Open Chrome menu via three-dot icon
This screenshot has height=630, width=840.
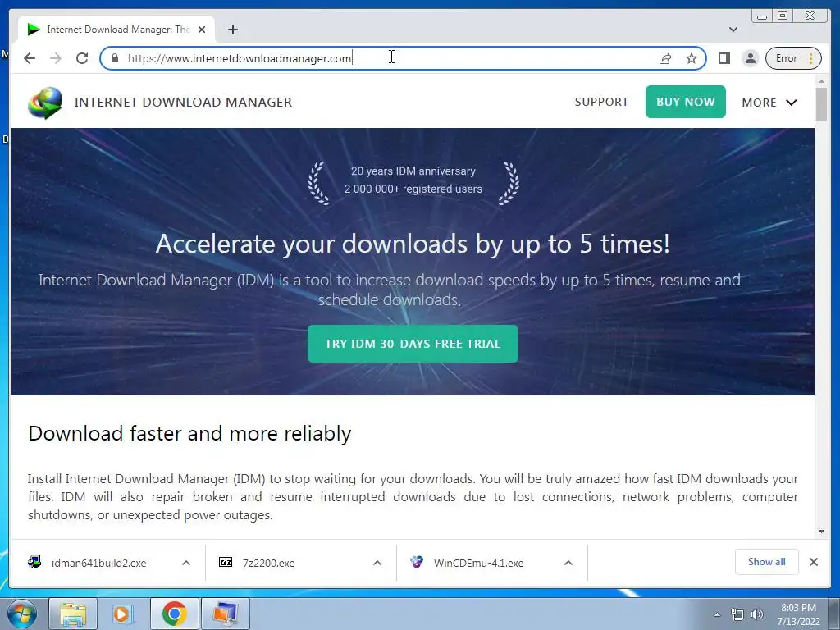pyautogui.click(x=811, y=58)
